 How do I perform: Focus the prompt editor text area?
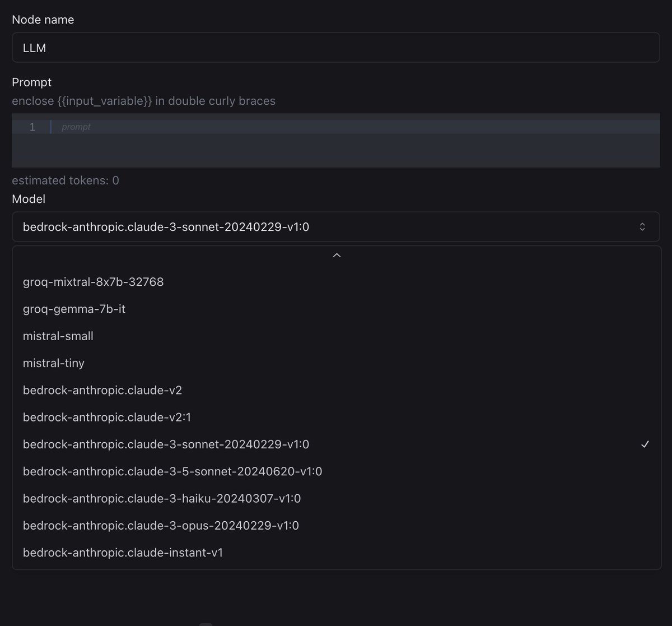coord(335,140)
